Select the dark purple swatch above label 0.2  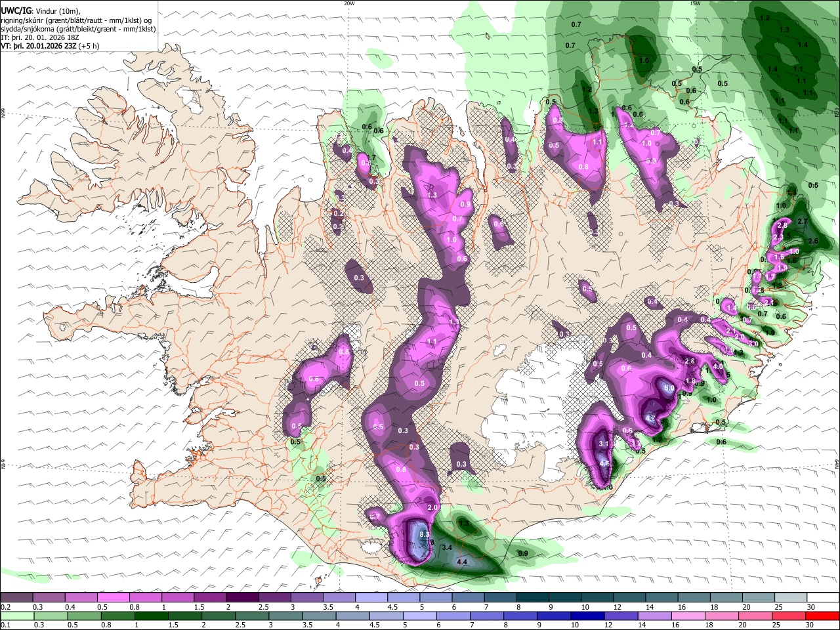pos(17,598)
